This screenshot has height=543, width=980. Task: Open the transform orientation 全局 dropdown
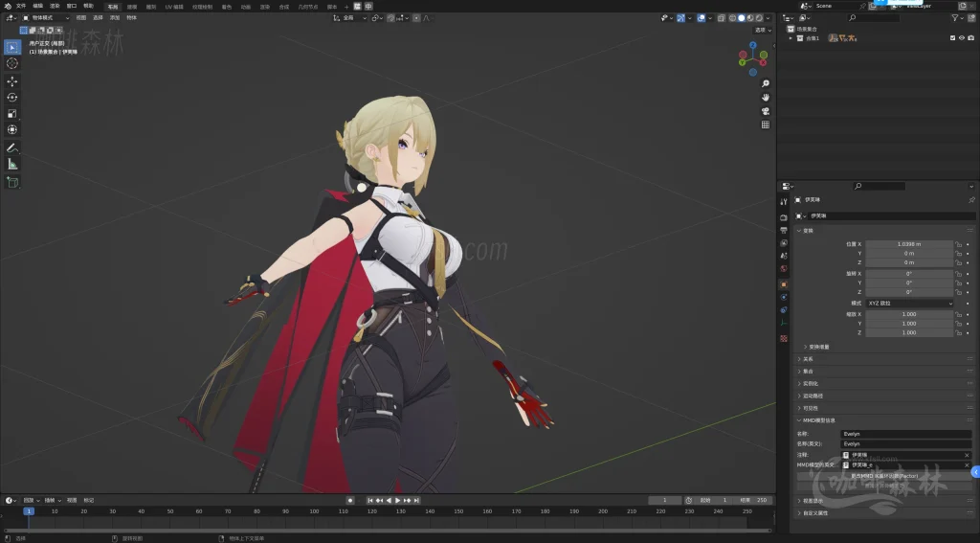[350, 18]
